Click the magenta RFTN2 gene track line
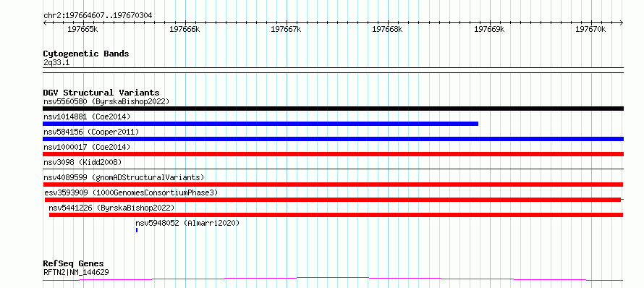The width and height of the screenshot is (644, 288). pos(333,279)
